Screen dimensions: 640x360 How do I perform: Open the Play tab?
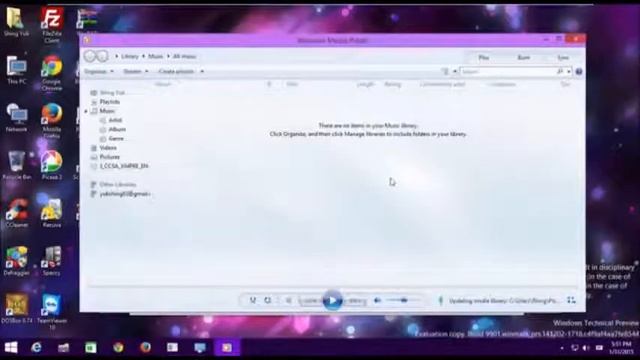tap(484, 58)
